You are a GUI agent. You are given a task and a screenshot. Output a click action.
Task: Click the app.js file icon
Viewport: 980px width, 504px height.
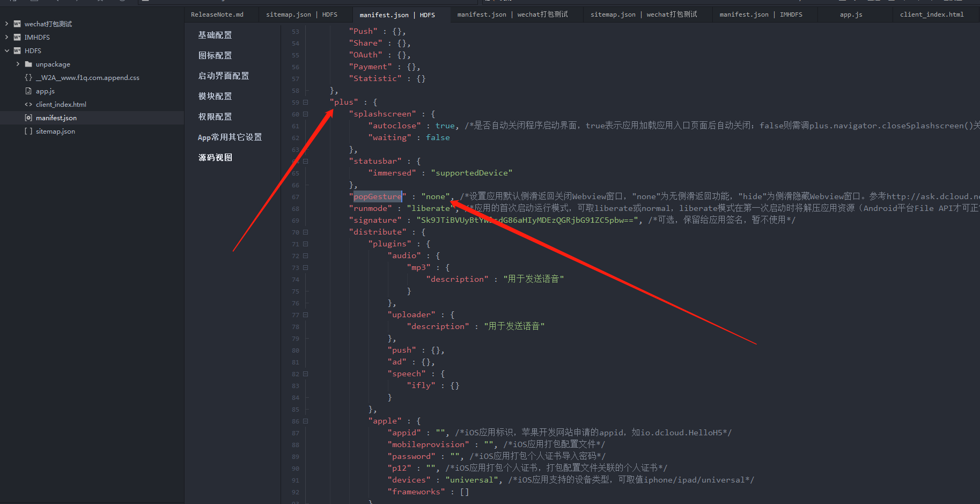28,91
